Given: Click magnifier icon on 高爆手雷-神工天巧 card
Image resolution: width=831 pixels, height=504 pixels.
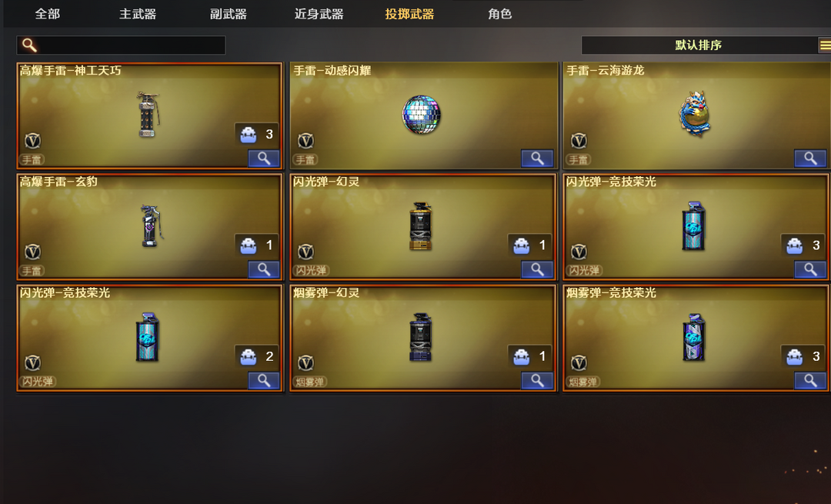Looking at the screenshot, I should pyautogui.click(x=264, y=158).
